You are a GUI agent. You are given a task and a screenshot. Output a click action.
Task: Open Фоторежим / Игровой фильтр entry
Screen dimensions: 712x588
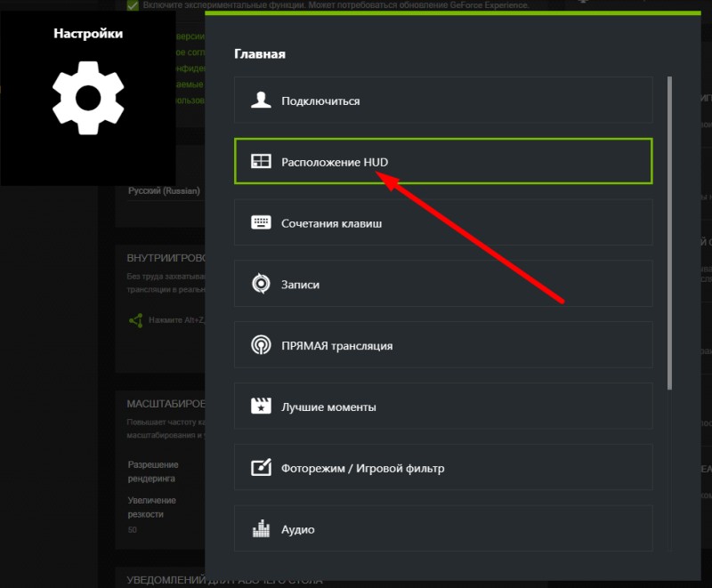pos(443,467)
